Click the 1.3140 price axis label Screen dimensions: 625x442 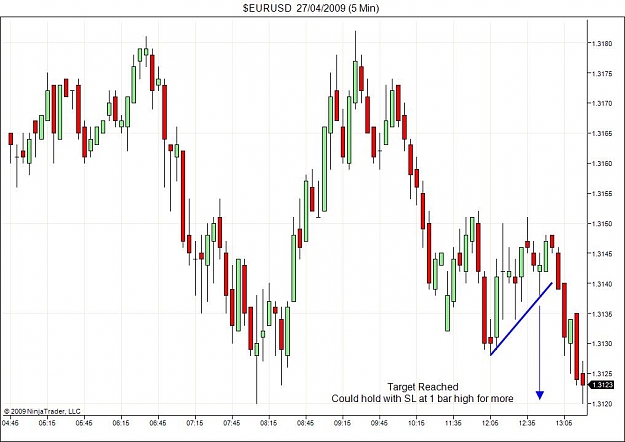click(601, 284)
